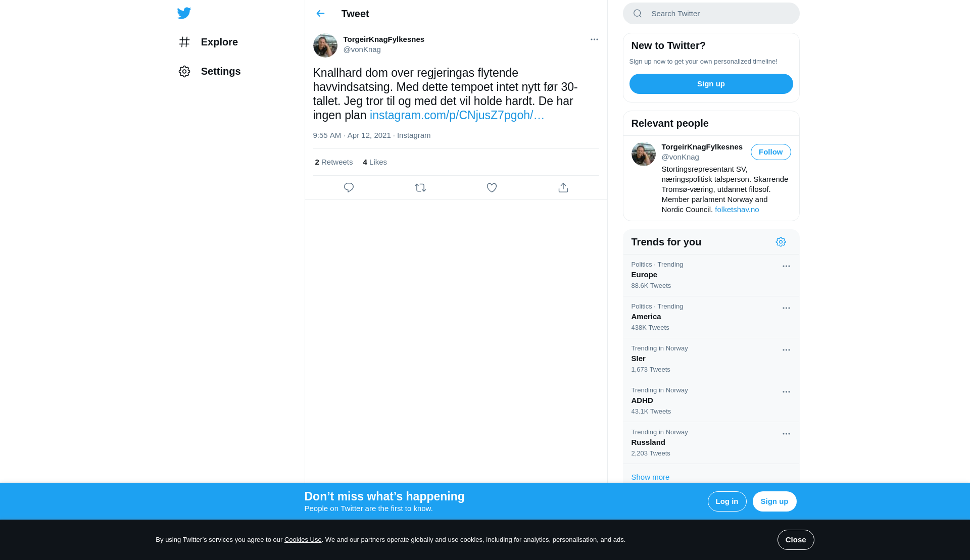Follow TorgeirKnagFylkesnes
970x560 pixels.
770,152
